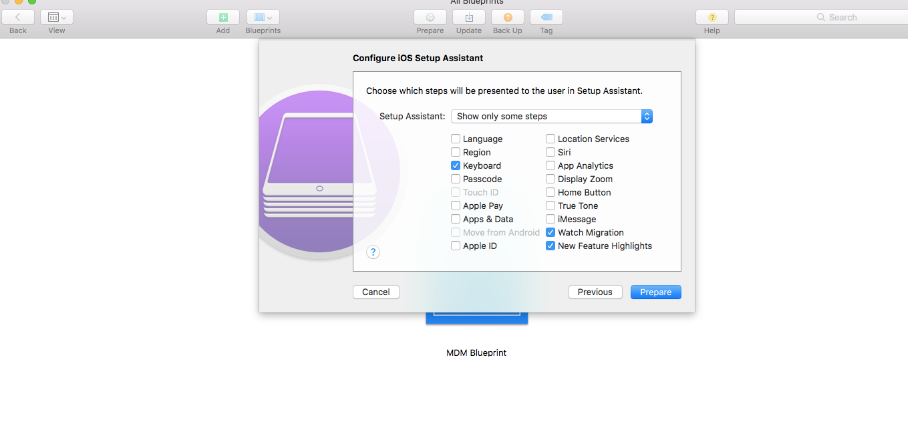
Task: Enable the Region checkbox
Action: coord(456,152)
